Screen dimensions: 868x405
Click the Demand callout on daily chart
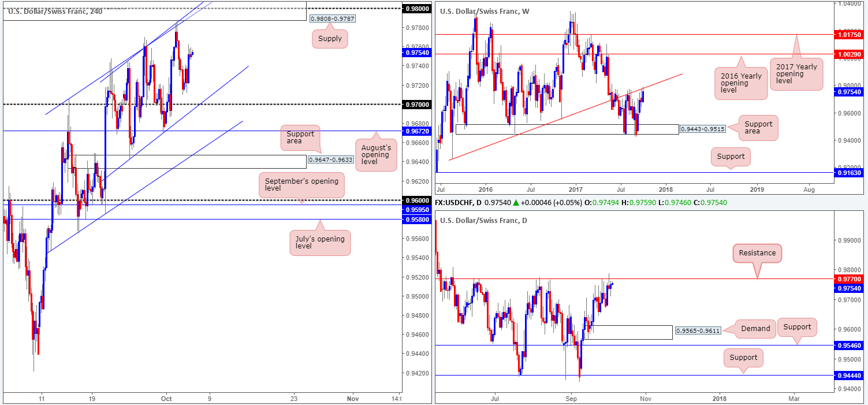[756, 328]
